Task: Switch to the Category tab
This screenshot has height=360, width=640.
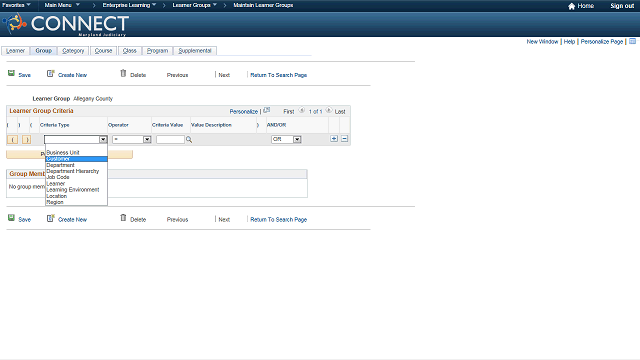Action: [x=73, y=51]
